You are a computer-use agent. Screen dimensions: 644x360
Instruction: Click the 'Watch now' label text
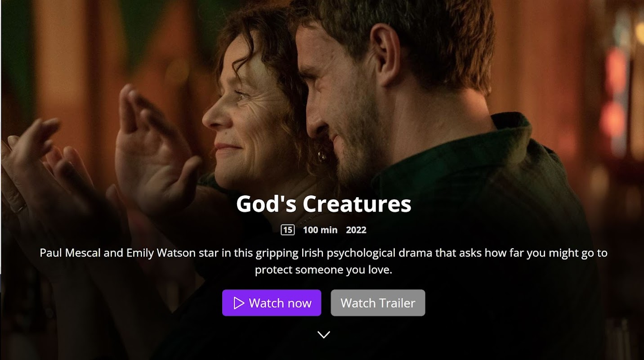tap(280, 303)
